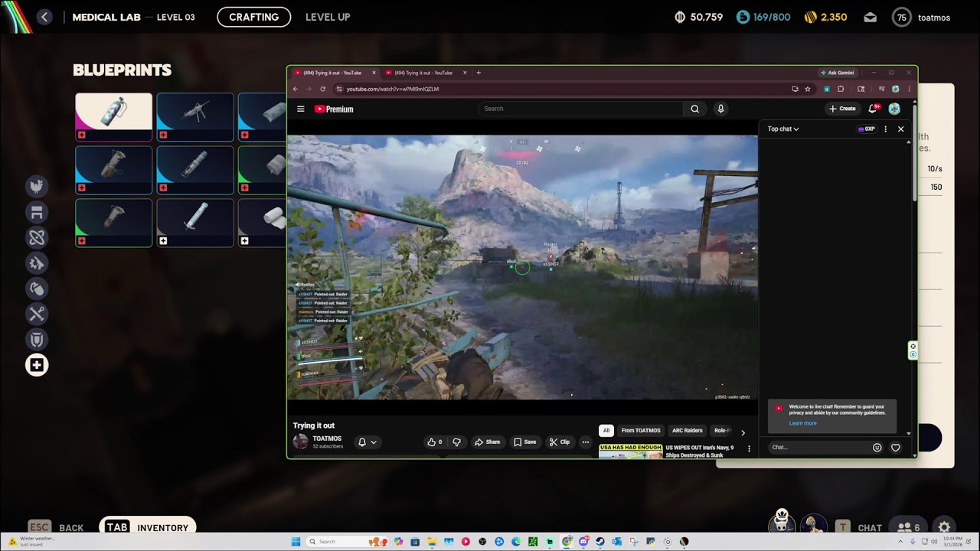
Task: Click the YouTube Search field
Action: point(580,109)
